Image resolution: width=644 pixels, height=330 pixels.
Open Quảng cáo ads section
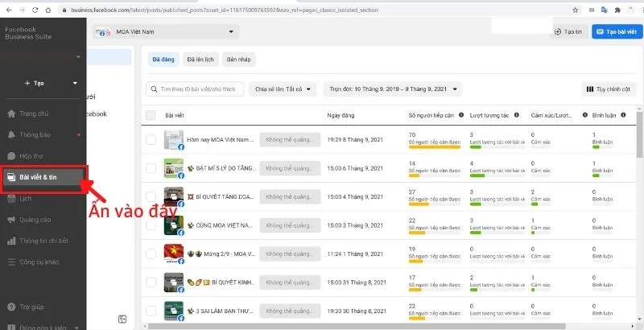35,219
